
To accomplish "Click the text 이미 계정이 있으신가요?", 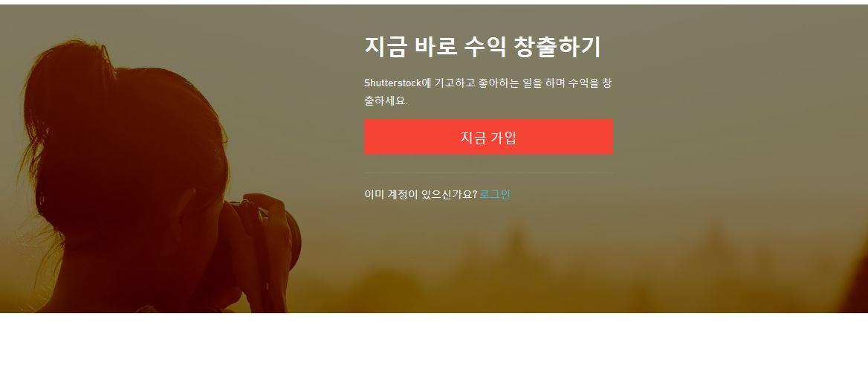I will pyautogui.click(x=420, y=194).
